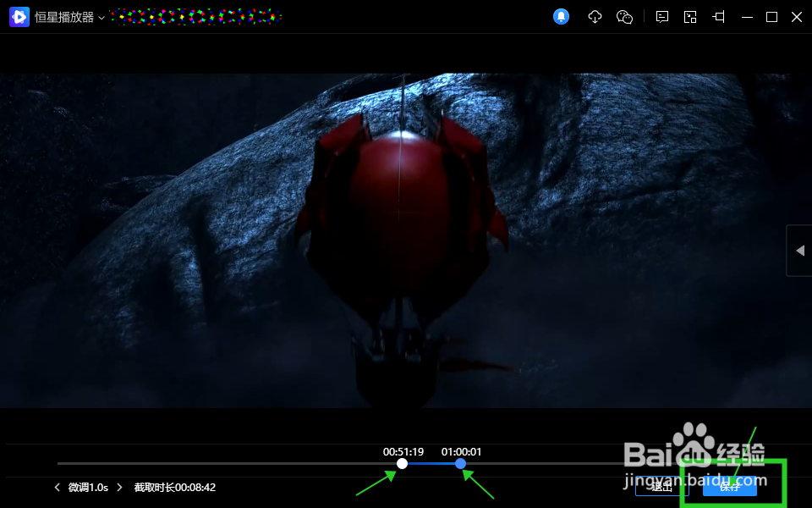Image resolution: width=812 pixels, height=508 pixels.
Task: Toggle the pin-on-top icon
Action: 718,17
